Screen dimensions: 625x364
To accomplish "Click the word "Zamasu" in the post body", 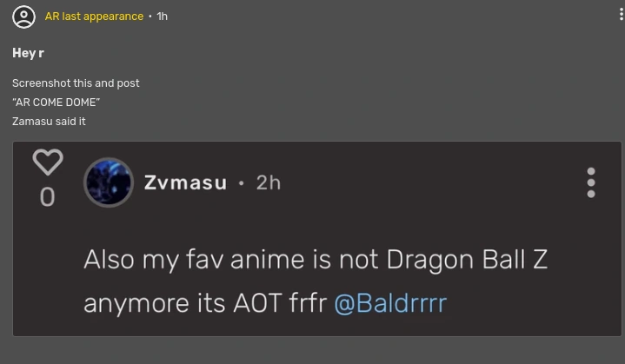I will click(x=31, y=122).
